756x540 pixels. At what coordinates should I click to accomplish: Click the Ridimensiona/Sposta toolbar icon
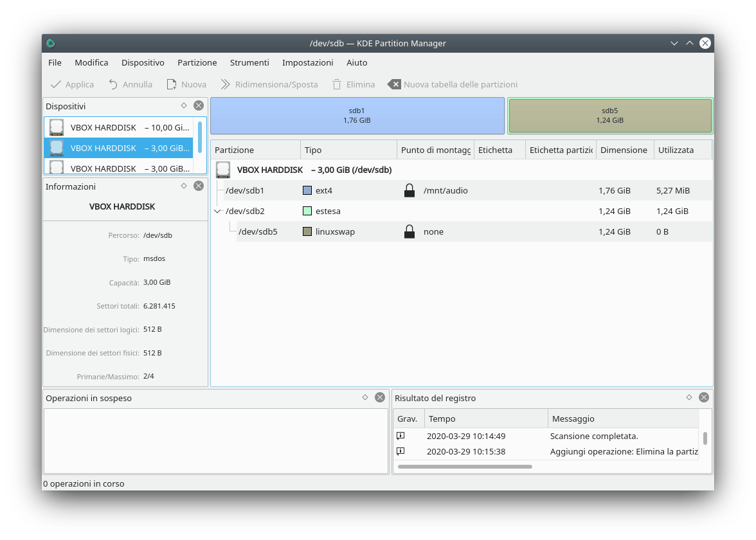click(226, 84)
